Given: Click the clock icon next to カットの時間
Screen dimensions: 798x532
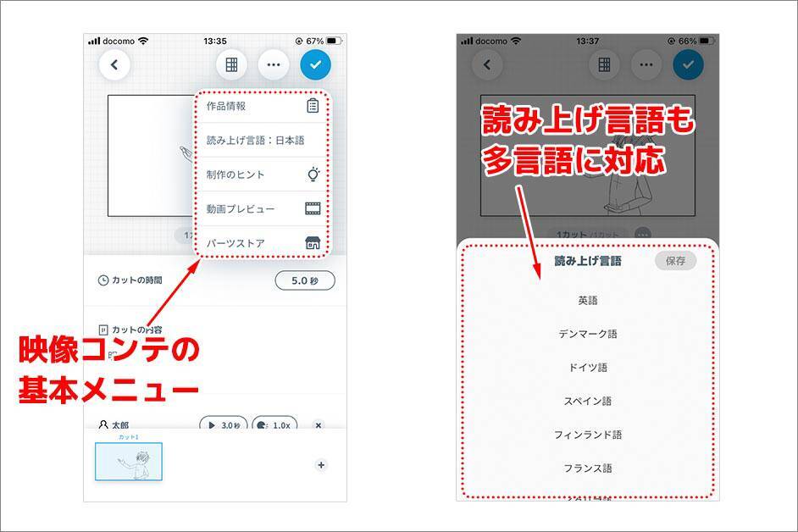Looking at the screenshot, I should 103,280.
